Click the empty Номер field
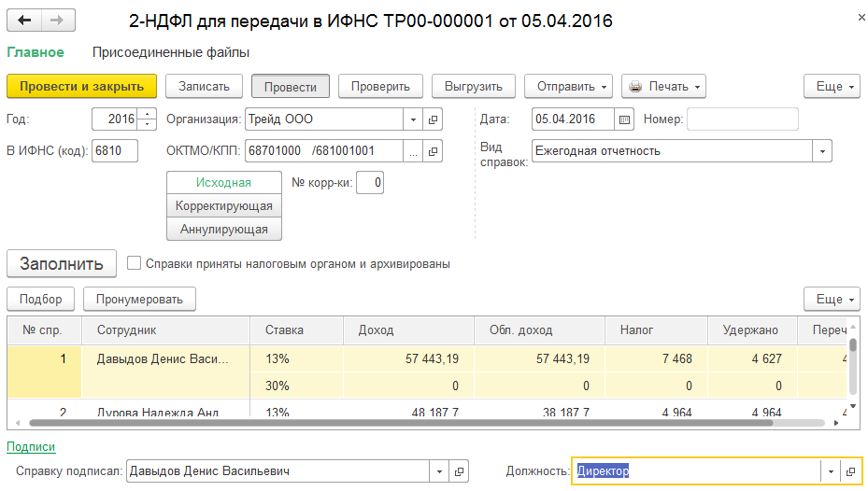This screenshot has width=868, height=491. [x=743, y=119]
